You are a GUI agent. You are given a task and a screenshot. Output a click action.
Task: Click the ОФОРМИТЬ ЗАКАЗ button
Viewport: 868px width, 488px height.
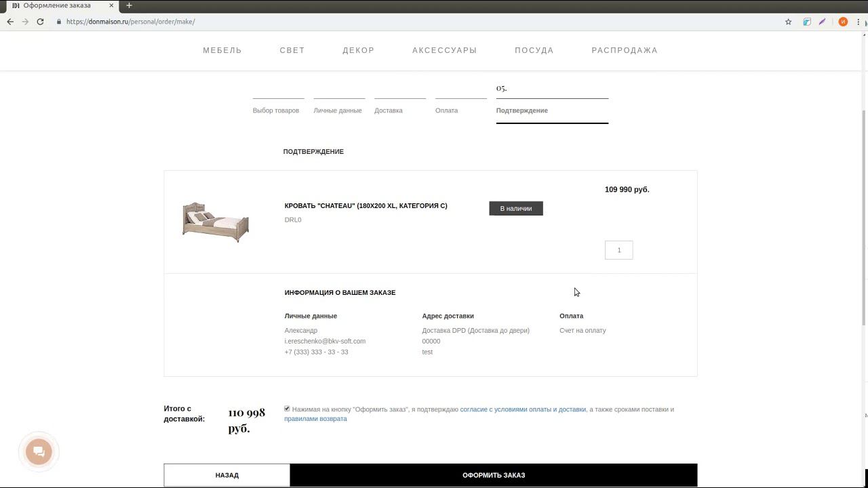coord(494,475)
